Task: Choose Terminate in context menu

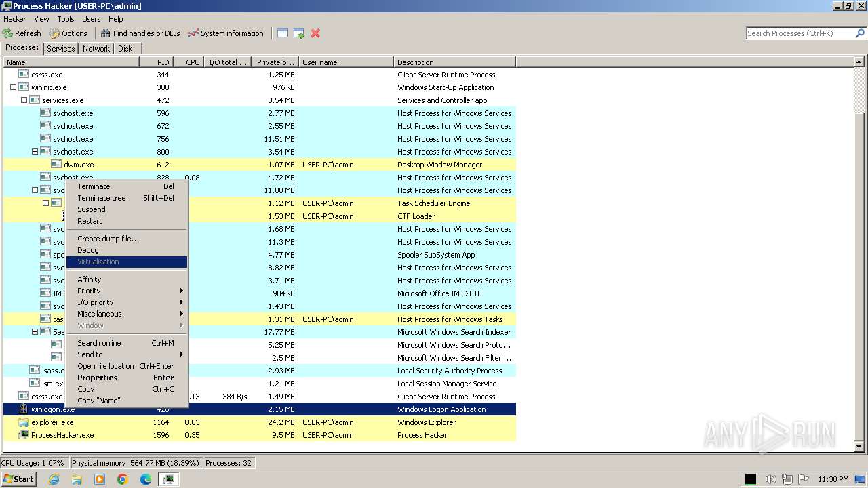Action: 127,186
